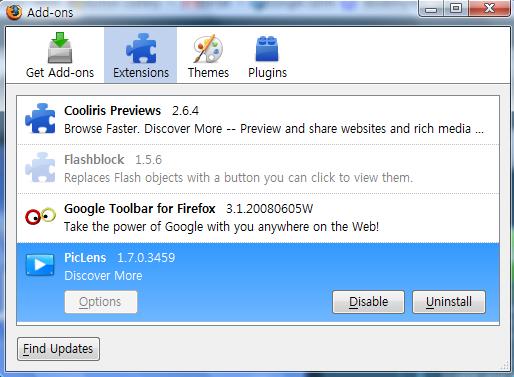Image resolution: width=514 pixels, height=377 pixels.
Task: Click the Plugins blue brick icon
Action: [267, 49]
